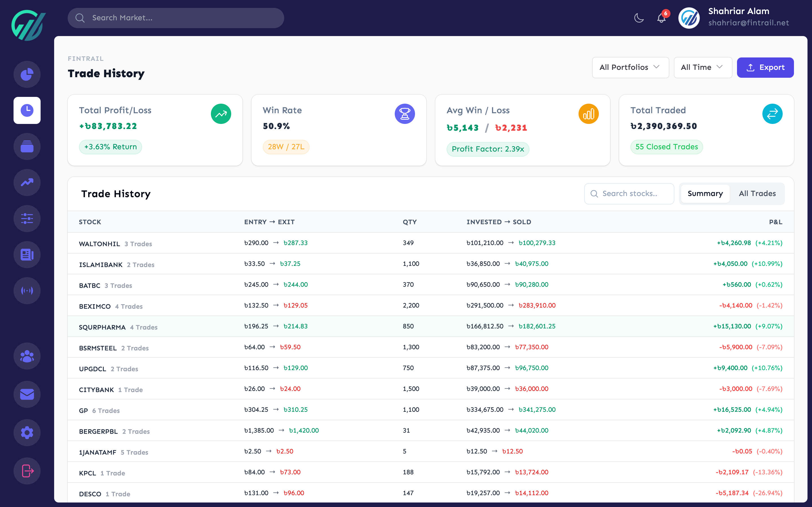Image resolution: width=812 pixels, height=507 pixels.
Task: Open the All Portfolios dropdown
Action: (x=630, y=67)
